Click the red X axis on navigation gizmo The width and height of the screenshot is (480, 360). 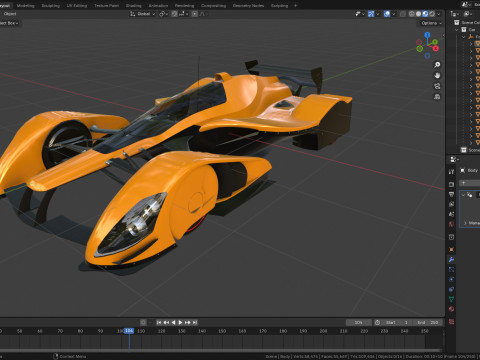436,48
